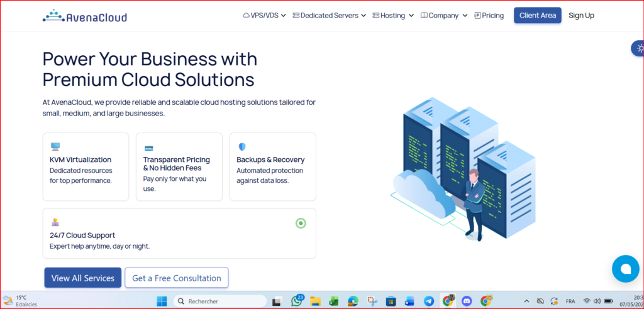
Task: Click 'Dedicated resources for top performance' text
Action: click(81, 175)
